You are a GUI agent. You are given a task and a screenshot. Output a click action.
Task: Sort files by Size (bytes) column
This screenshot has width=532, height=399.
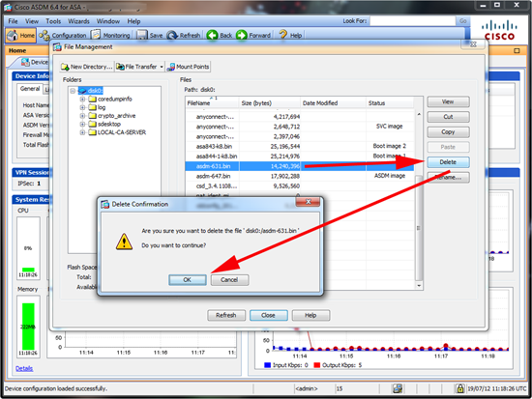point(270,103)
